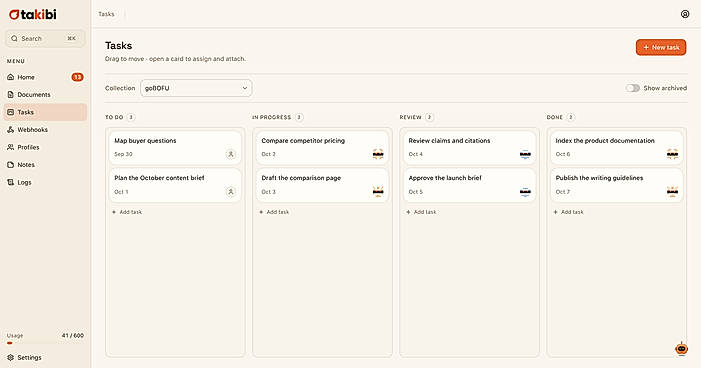The image size is (701, 368).
Task: Open the chatbot assistant icon
Action: point(681,348)
